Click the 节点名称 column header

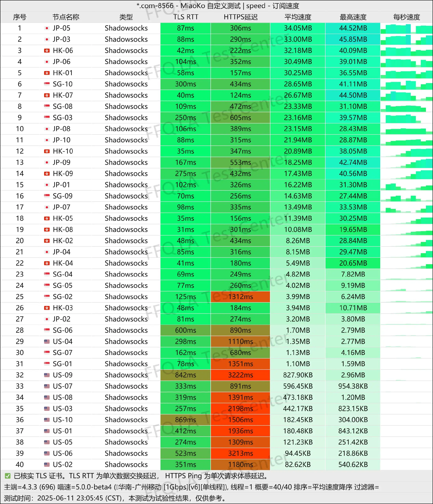tap(66, 17)
